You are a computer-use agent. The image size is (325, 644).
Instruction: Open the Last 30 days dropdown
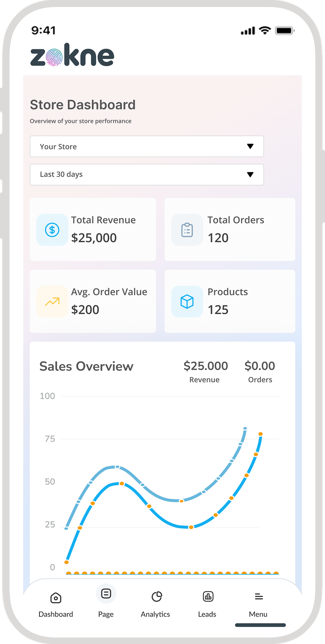click(147, 175)
